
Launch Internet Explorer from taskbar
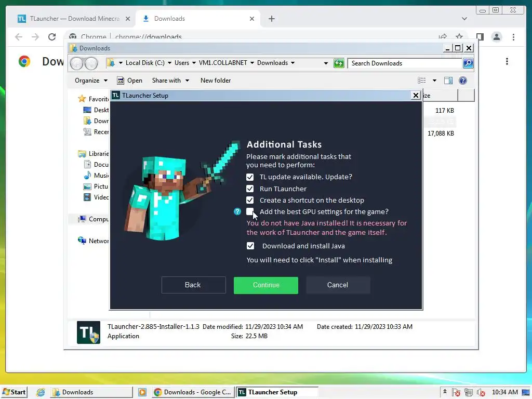pos(41,392)
